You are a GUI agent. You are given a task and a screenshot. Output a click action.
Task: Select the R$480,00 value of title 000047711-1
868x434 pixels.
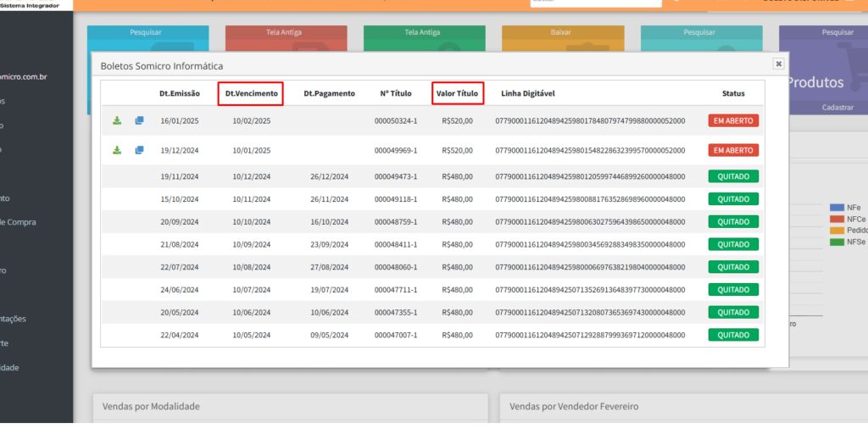click(x=457, y=290)
